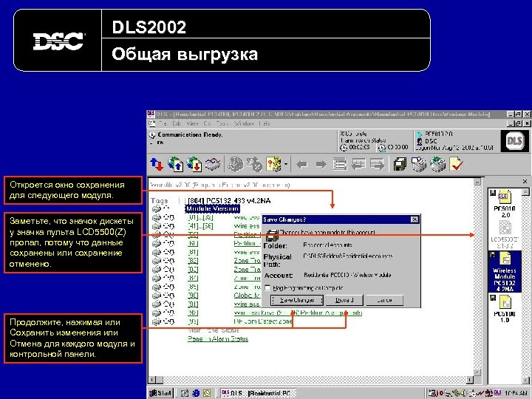Open the Help menu
The width and height of the screenshot is (532, 399).
264,124
